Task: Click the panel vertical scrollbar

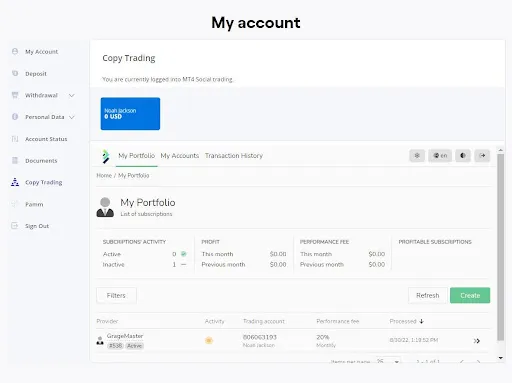Action: [500, 247]
